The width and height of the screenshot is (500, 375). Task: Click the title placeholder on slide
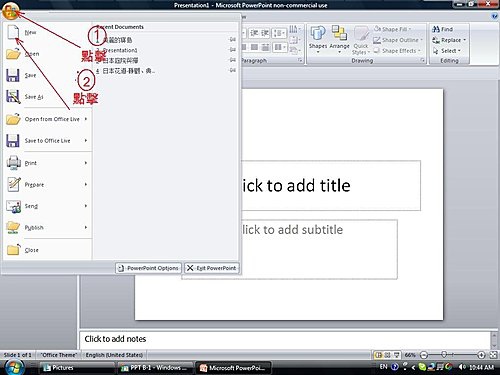pos(331,186)
